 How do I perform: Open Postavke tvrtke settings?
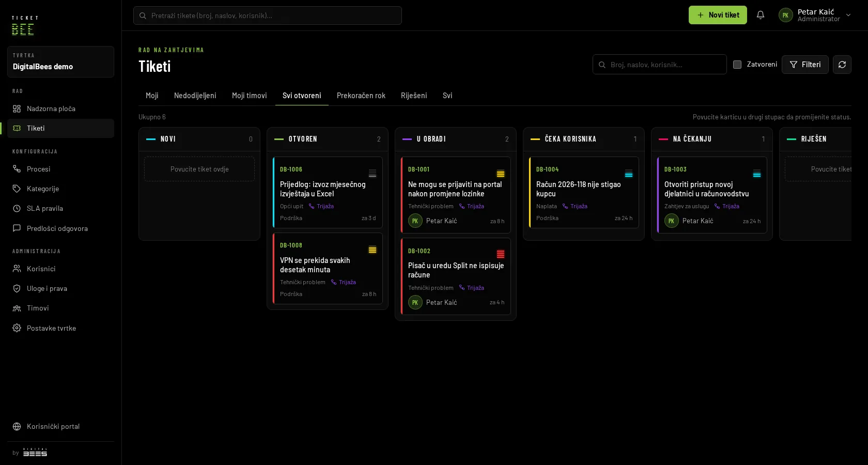[x=60, y=328]
